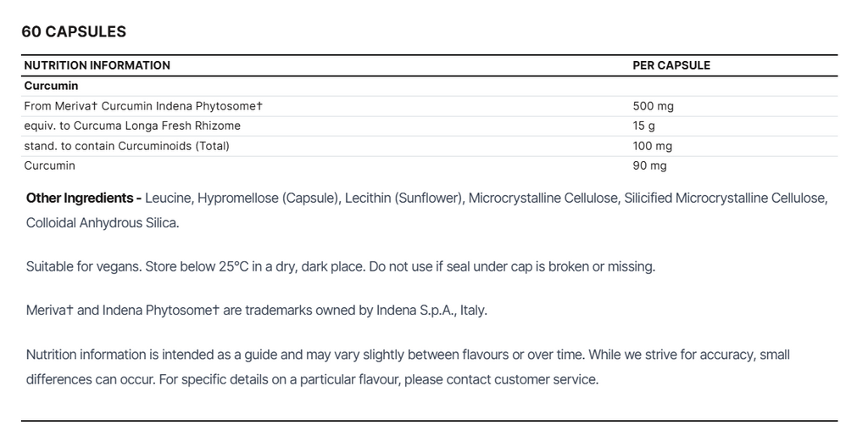Click the "90 mg" value

(649, 165)
